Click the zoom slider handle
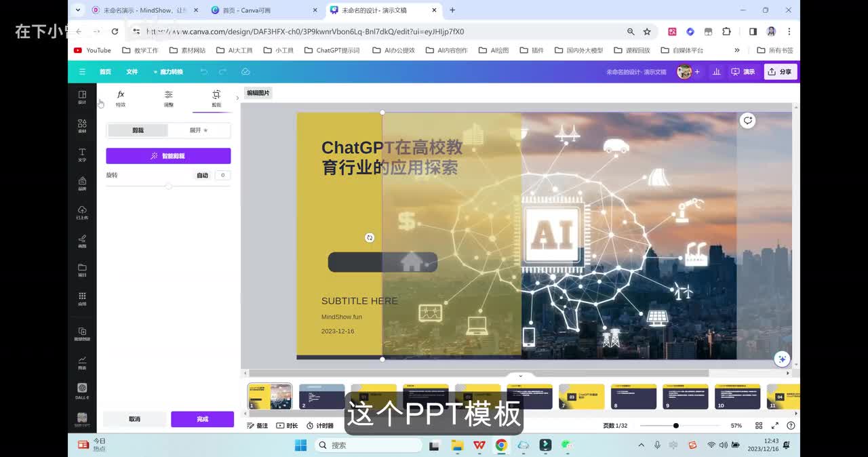The width and height of the screenshot is (868, 457). coord(675,426)
